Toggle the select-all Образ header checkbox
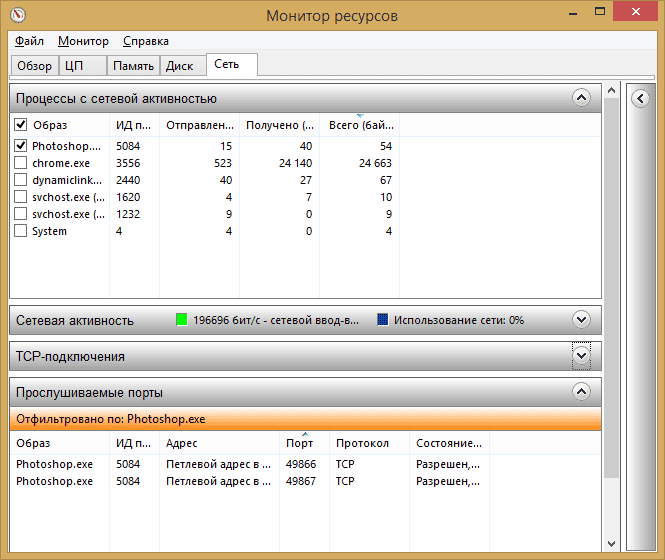 point(21,125)
